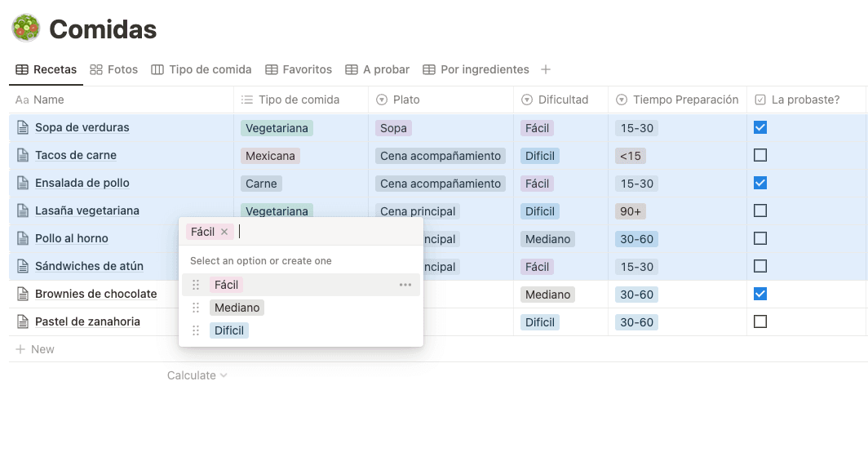Image resolution: width=868 pixels, height=452 pixels.
Task: Open the Calculate dropdown below the table
Action: [x=197, y=375]
